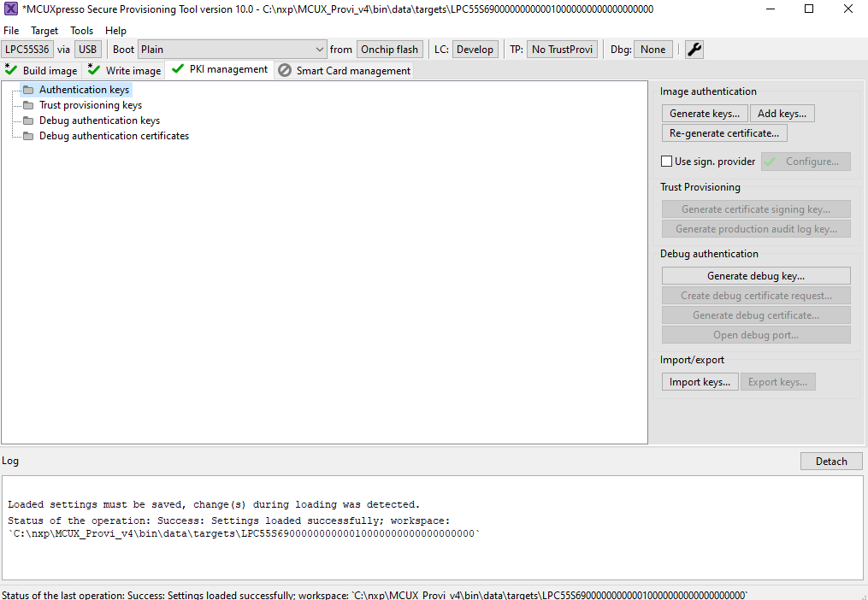
Task: Select Trust provisioning keys tree item
Action: [x=91, y=105]
